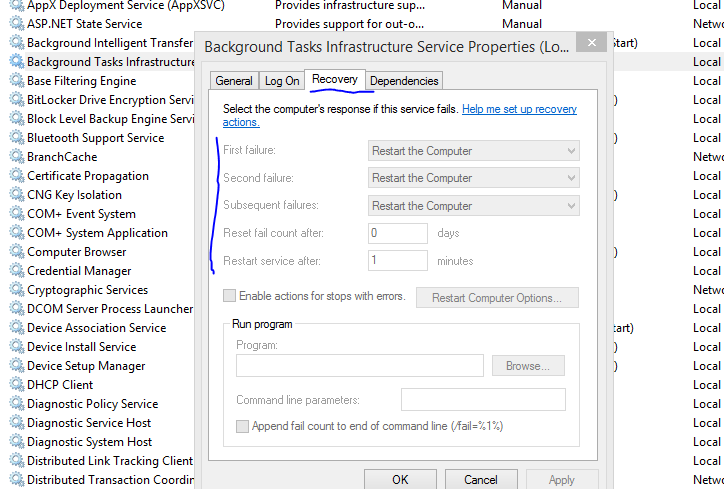Select the DHCP Client service icon
This screenshot has height=489, width=724.
click(x=16, y=385)
